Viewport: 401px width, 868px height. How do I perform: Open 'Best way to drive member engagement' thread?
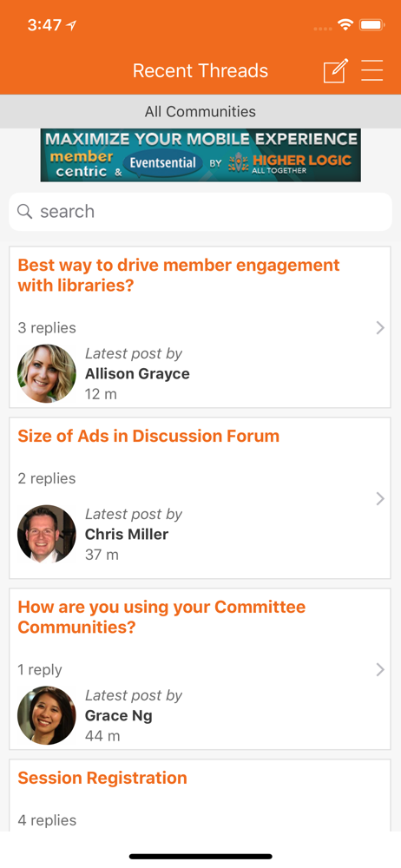coord(179,275)
